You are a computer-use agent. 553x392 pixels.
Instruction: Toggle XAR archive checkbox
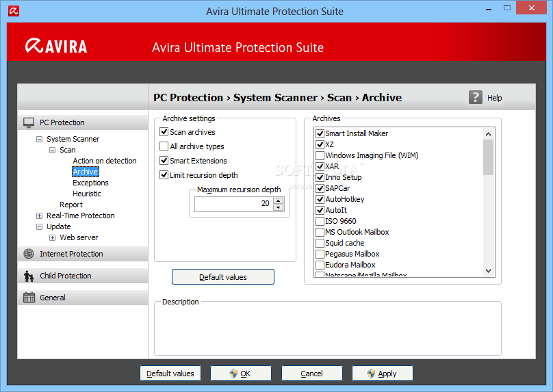point(320,166)
